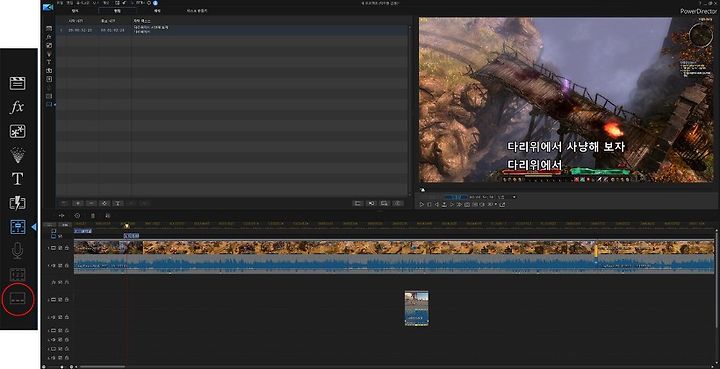Select highlighted blue Audio Mixing Room icon in enlarged sidebar
This screenshot has height=369, width=720.
pyautogui.click(x=17, y=227)
